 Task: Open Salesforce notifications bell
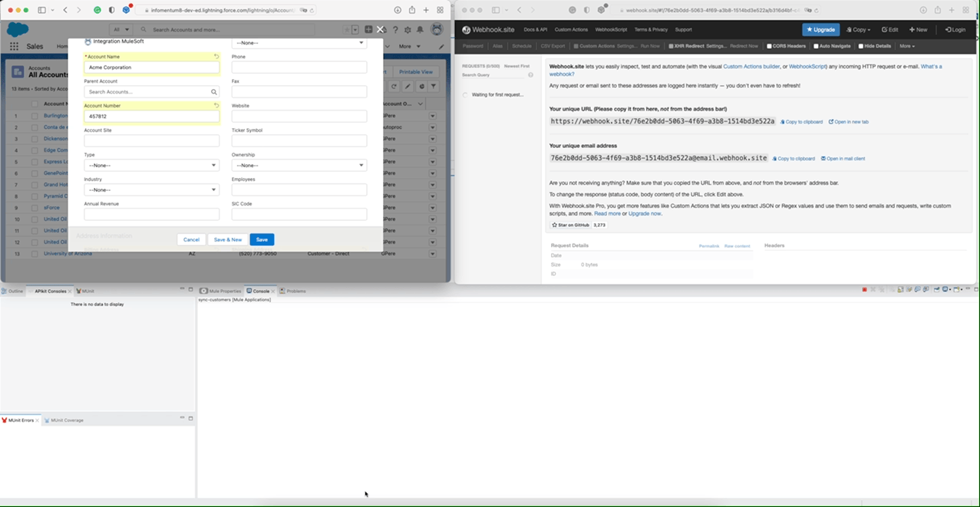click(x=420, y=30)
